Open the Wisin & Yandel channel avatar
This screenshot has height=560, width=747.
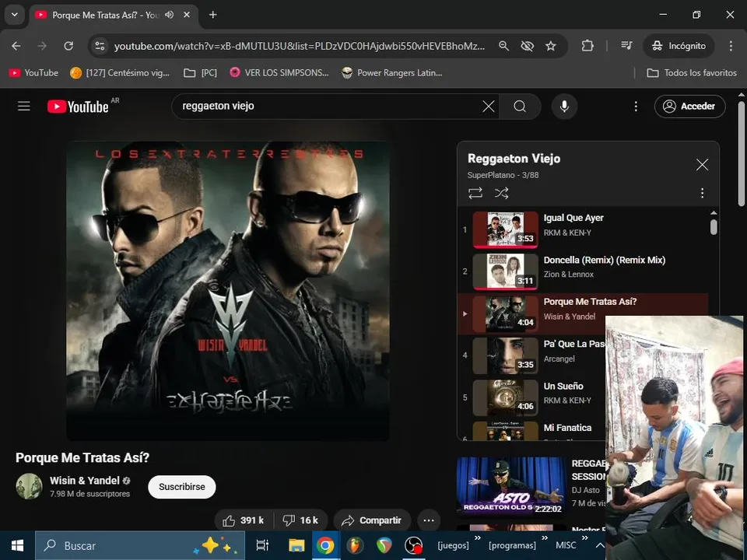29,486
